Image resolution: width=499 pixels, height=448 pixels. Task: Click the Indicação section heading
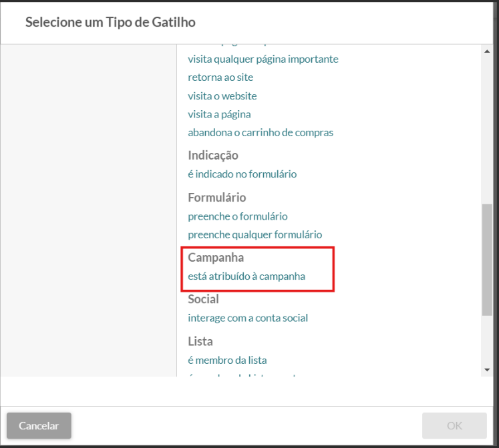click(213, 156)
